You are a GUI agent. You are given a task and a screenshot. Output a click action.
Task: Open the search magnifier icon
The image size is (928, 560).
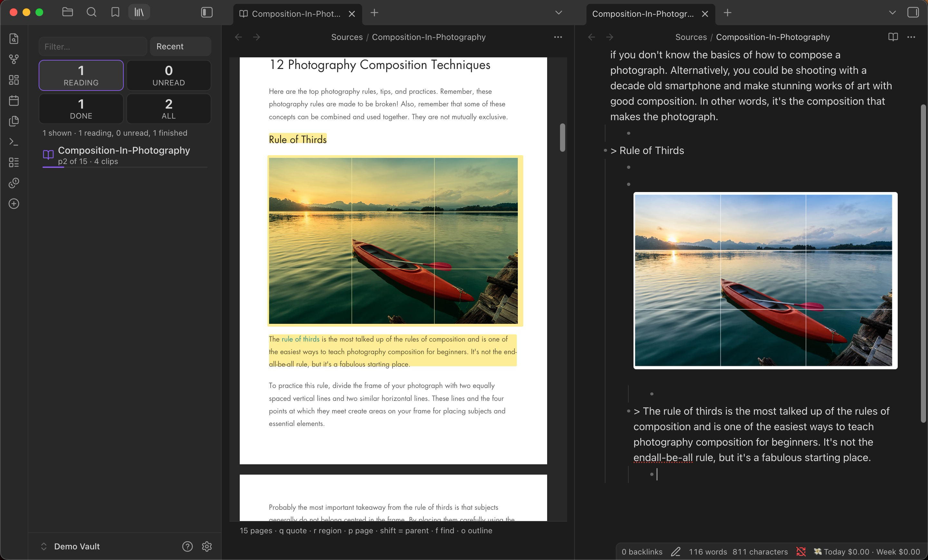[92, 13]
